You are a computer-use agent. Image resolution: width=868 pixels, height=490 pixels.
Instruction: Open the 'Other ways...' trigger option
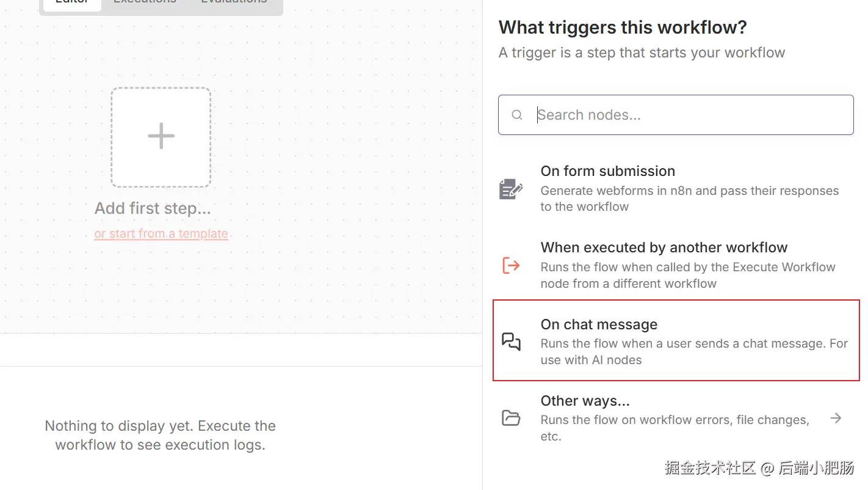click(585, 401)
